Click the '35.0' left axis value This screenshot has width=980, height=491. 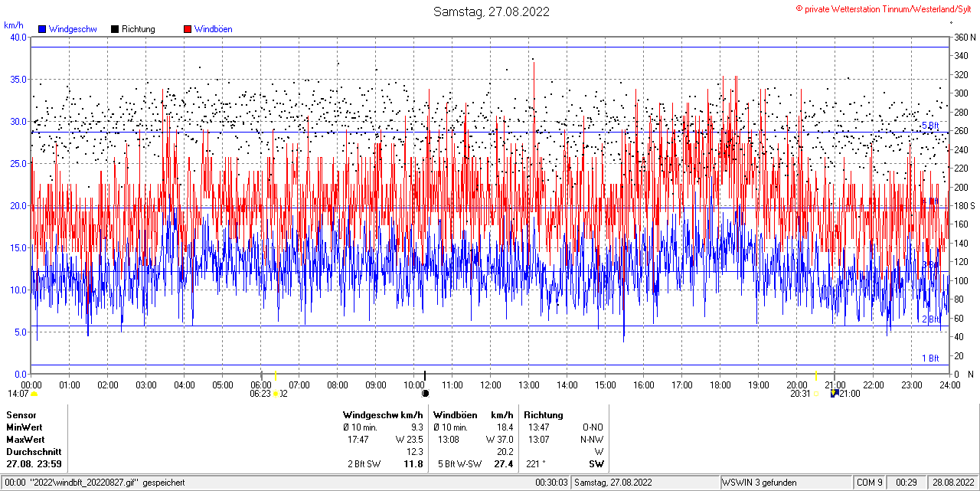point(17,79)
